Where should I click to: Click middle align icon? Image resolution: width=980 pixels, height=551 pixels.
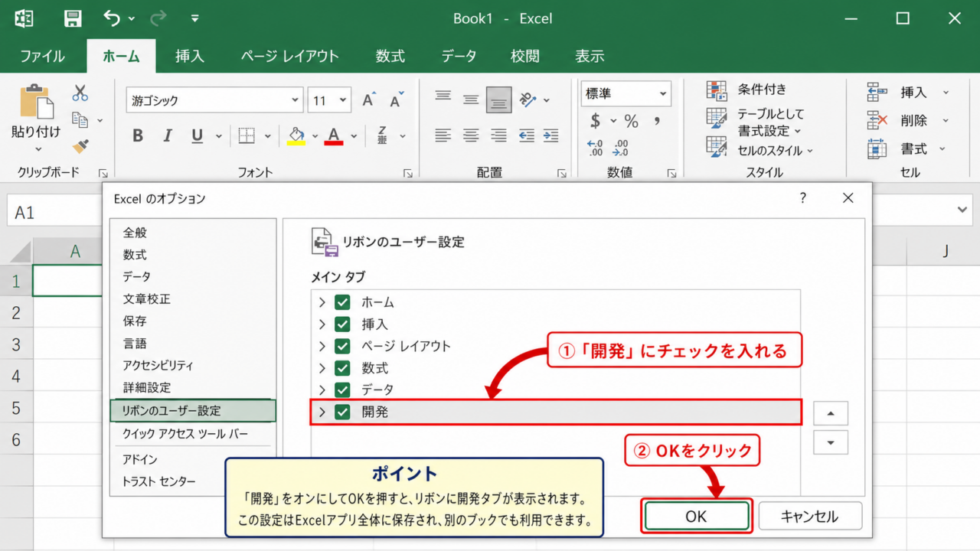click(x=471, y=99)
